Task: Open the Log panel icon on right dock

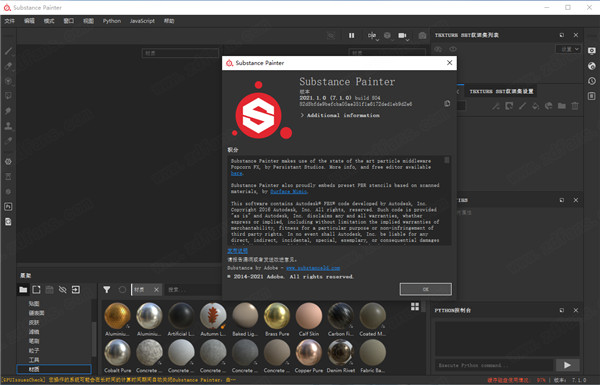Action: click(592, 96)
